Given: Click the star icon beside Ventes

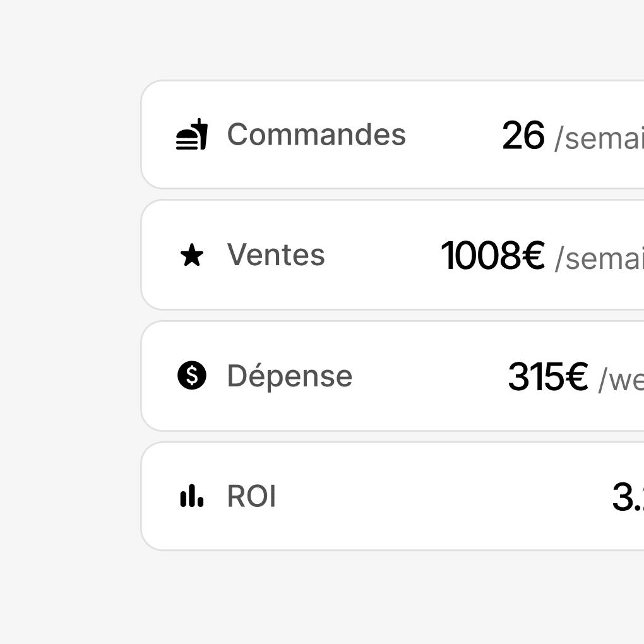Looking at the screenshot, I should click(191, 256).
